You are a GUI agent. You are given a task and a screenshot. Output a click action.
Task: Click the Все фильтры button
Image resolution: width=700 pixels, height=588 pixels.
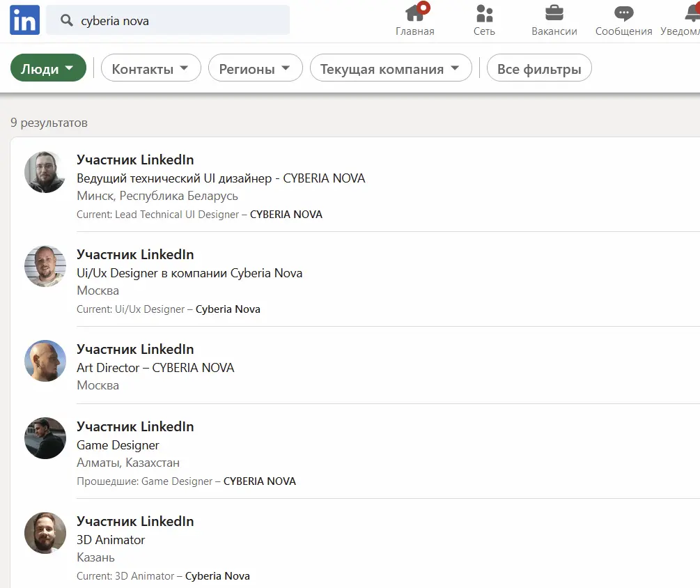(539, 68)
